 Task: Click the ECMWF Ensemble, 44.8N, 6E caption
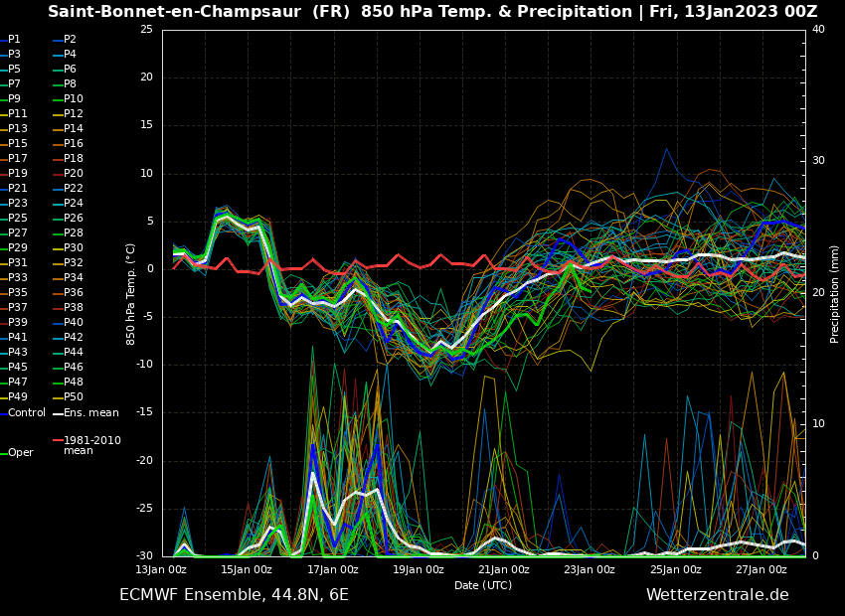pos(234,595)
